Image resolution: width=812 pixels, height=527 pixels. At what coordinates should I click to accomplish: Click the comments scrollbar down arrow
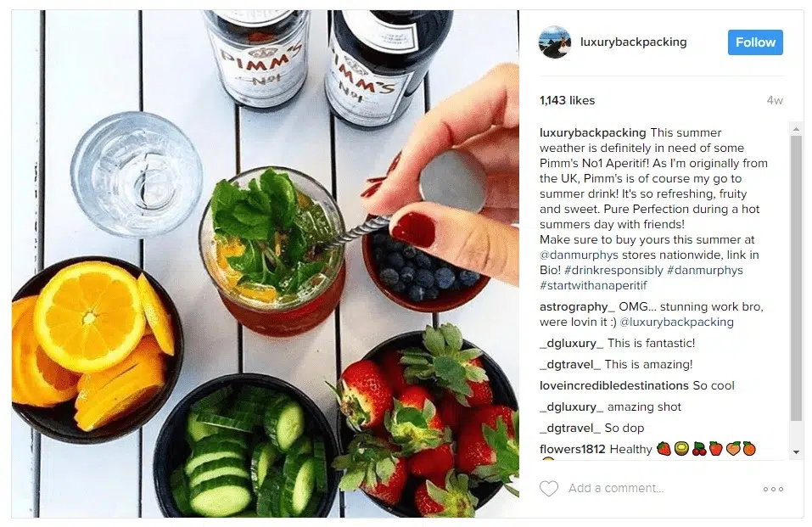pos(796,451)
